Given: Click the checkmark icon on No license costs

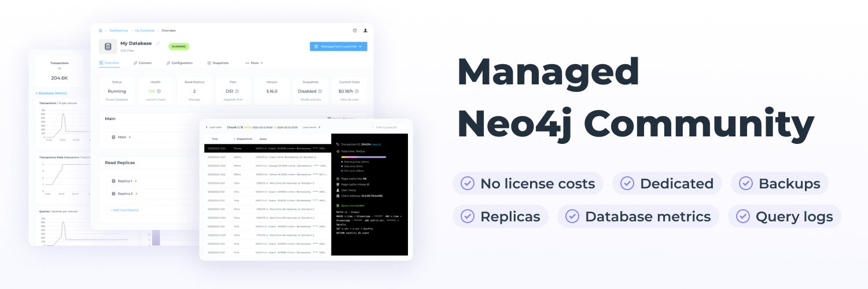Looking at the screenshot, I should coord(468,184).
